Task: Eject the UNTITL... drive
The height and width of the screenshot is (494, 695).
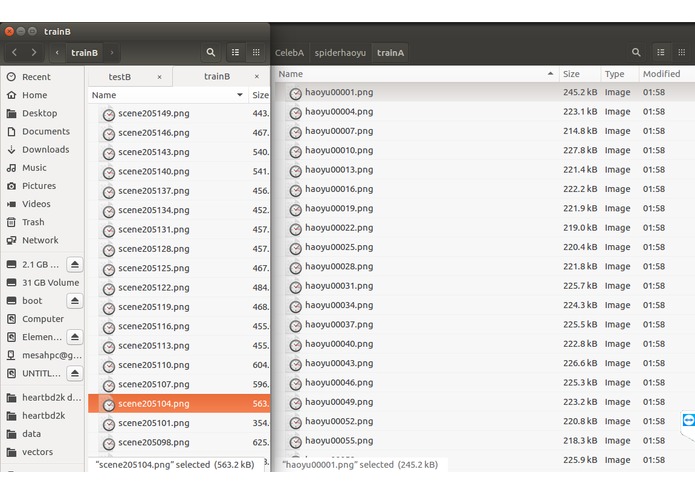Action: (x=74, y=373)
